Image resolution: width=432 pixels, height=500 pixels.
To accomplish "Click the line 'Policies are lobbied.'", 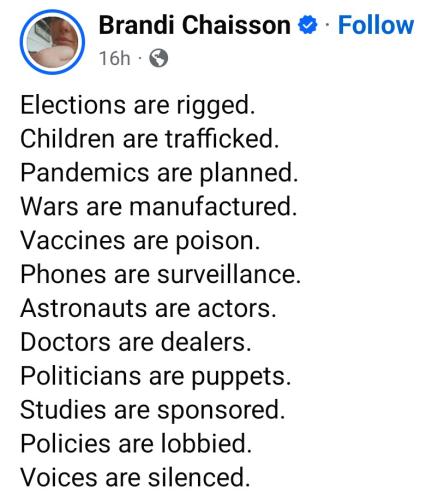I will pyautogui.click(x=136, y=444).
